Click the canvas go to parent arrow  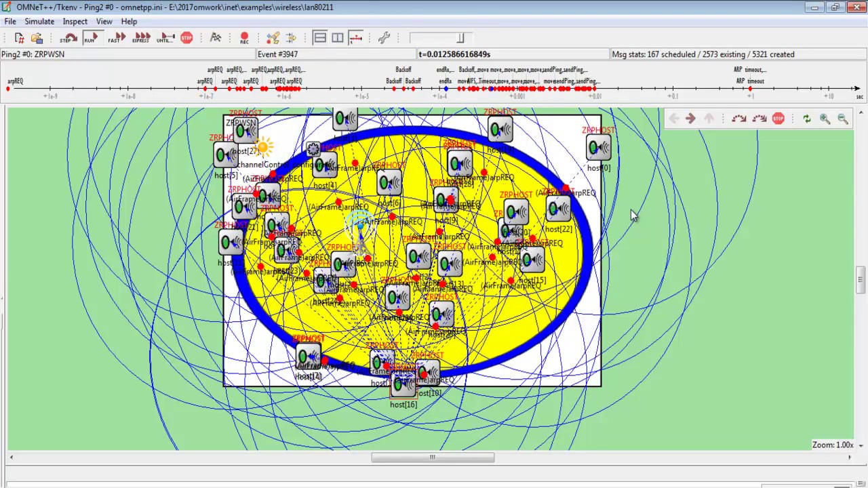(x=709, y=119)
